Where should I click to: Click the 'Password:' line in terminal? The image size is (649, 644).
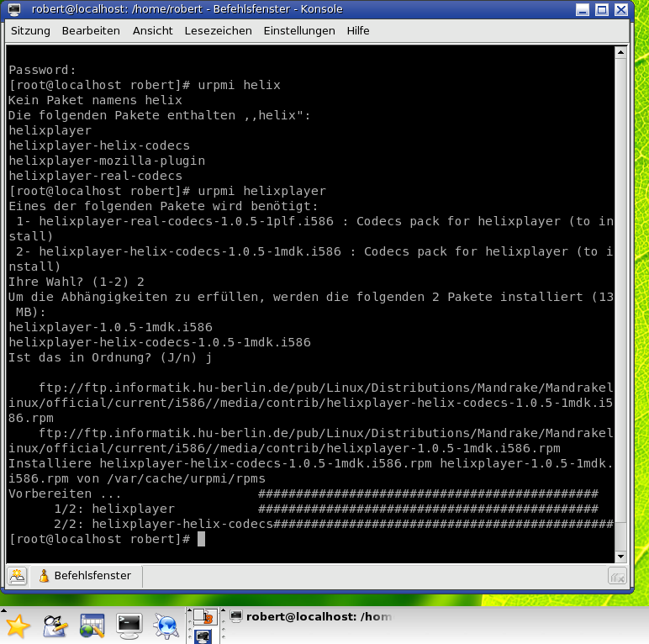(x=42, y=70)
